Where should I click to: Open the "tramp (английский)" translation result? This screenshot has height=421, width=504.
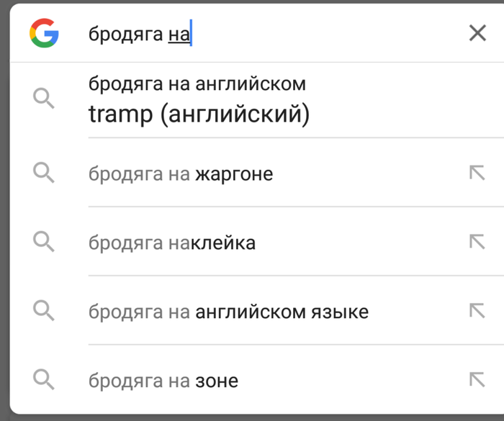199,114
